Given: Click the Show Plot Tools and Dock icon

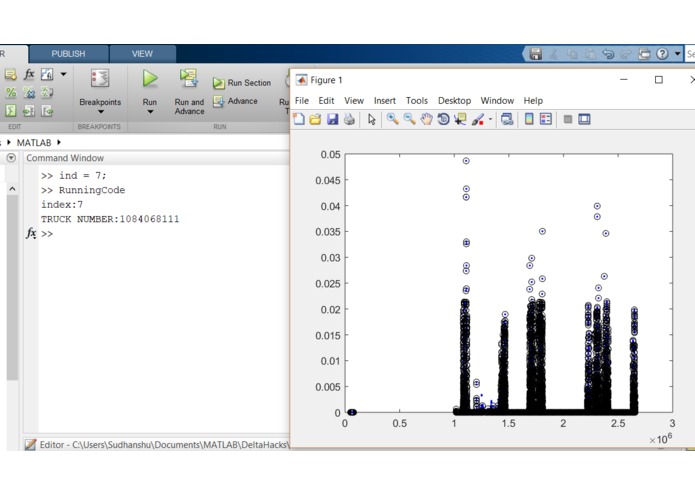Looking at the screenshot, I should pyautogui.click(x=584, y=119).
